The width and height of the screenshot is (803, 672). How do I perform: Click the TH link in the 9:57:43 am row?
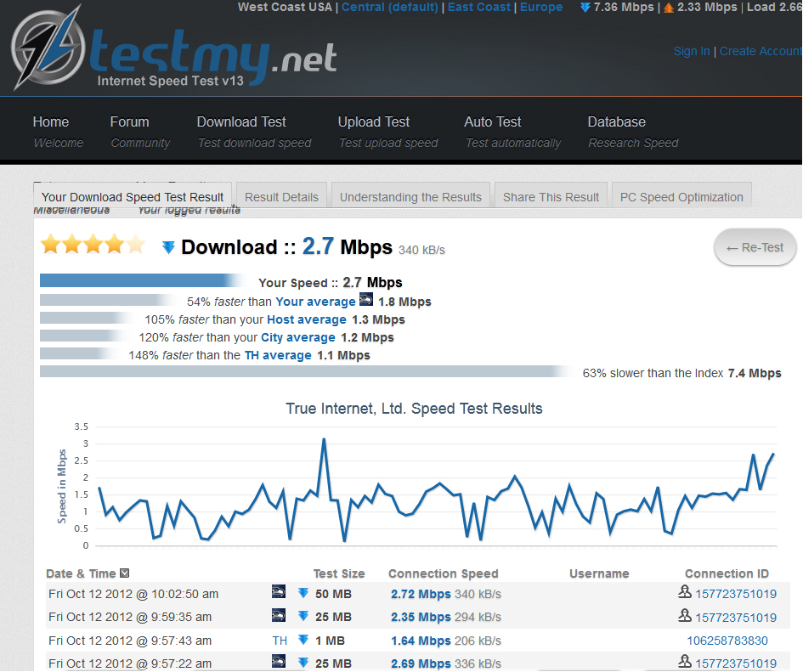pyautogui.click(x=280, y=641)
